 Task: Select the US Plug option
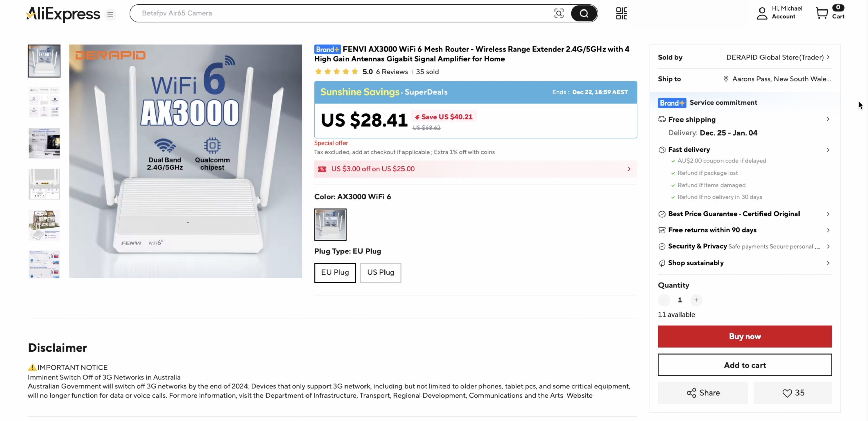tap(380, 272)
